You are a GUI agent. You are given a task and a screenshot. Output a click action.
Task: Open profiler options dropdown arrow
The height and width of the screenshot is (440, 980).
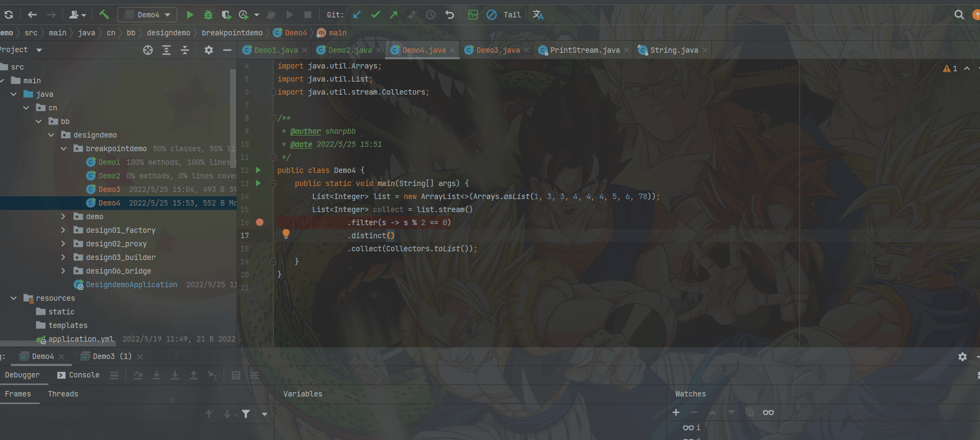pos(257,15)
